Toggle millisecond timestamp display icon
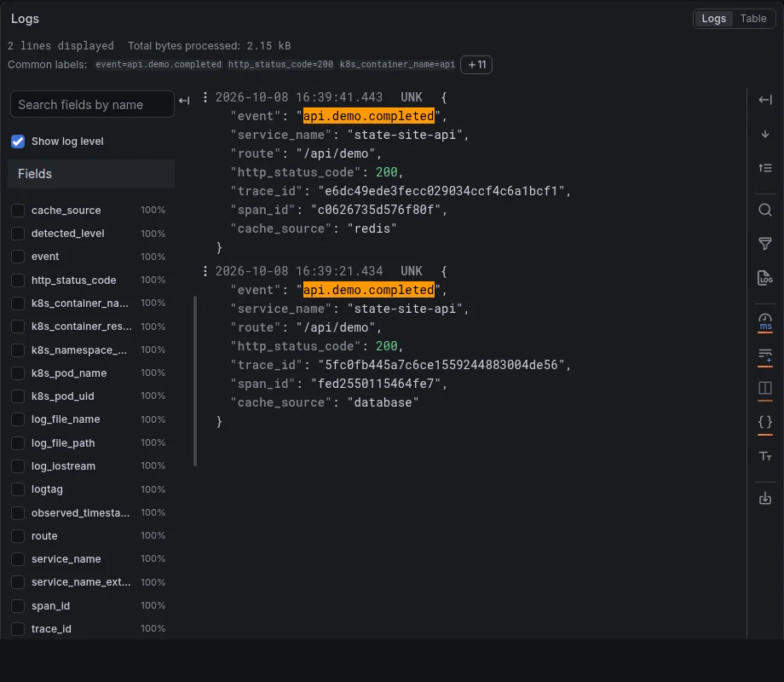The image size is (784, 682). [x=765, y=321]
